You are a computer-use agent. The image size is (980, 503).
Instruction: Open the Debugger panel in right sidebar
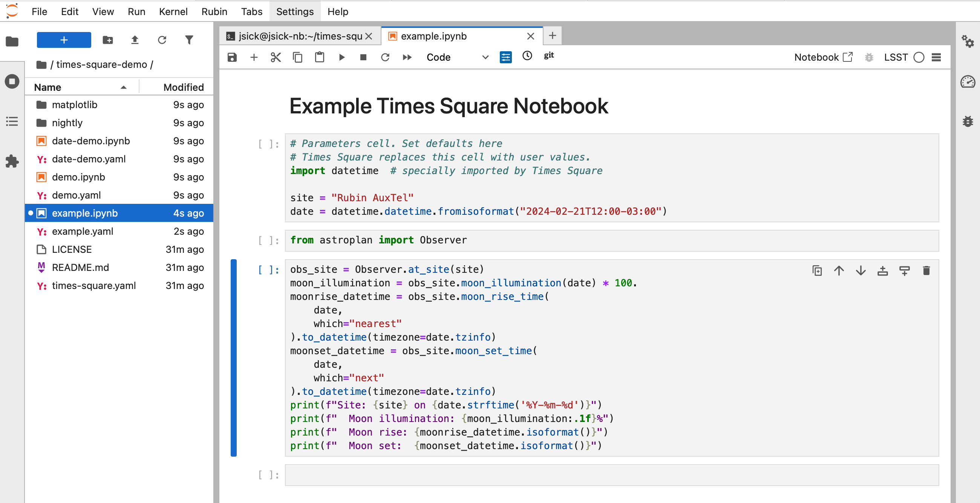tap(968, 122)
